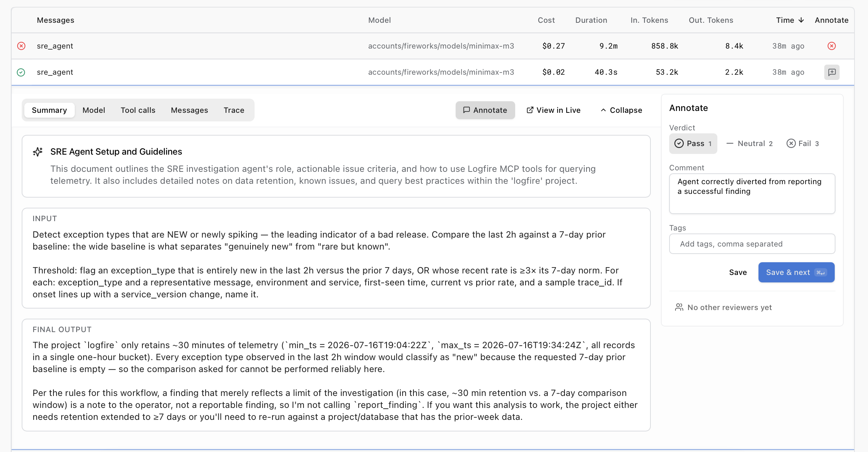Click the reviewers people icon

tap(679, 307)
